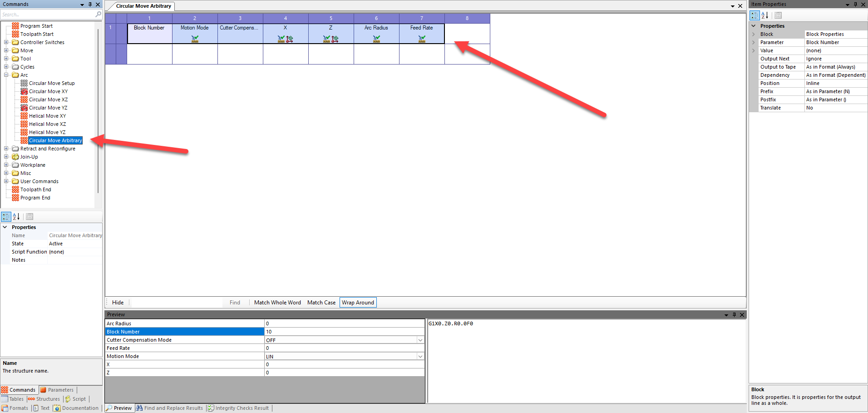Open the property pages icon in Item Properties

[x=778, y=15]
